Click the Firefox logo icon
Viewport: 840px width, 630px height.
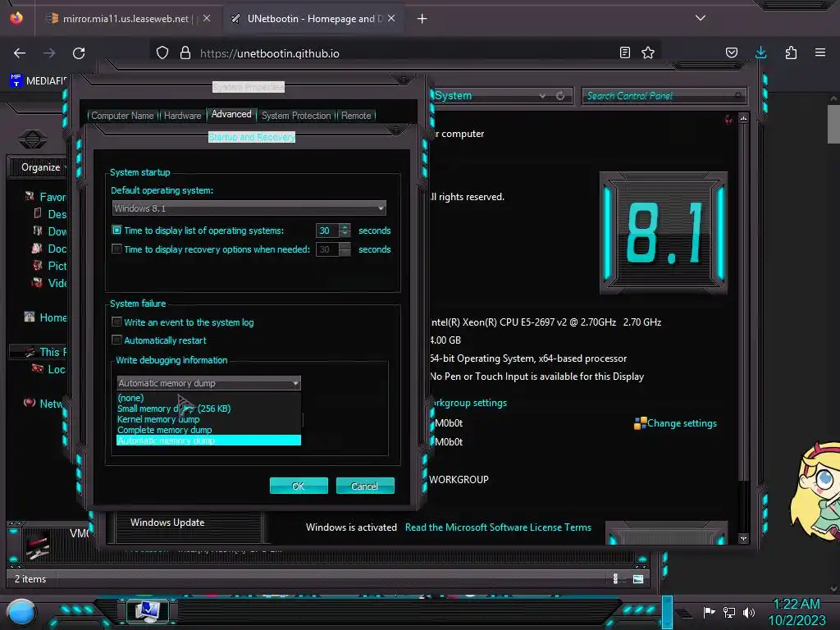(x=16, y=18)
